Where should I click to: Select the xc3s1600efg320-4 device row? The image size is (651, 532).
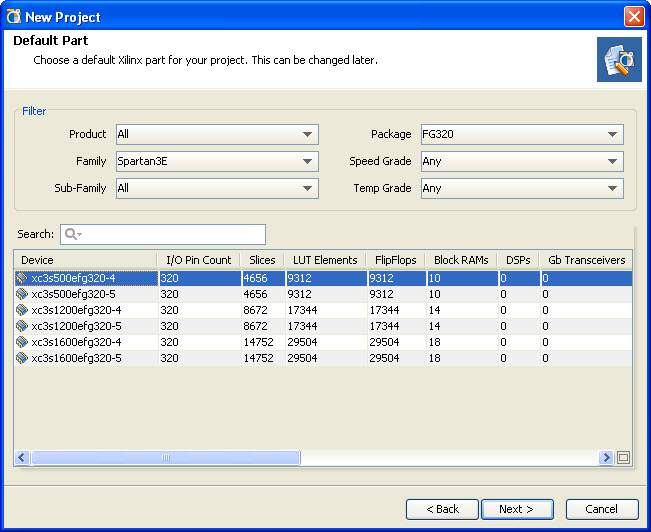323,342
